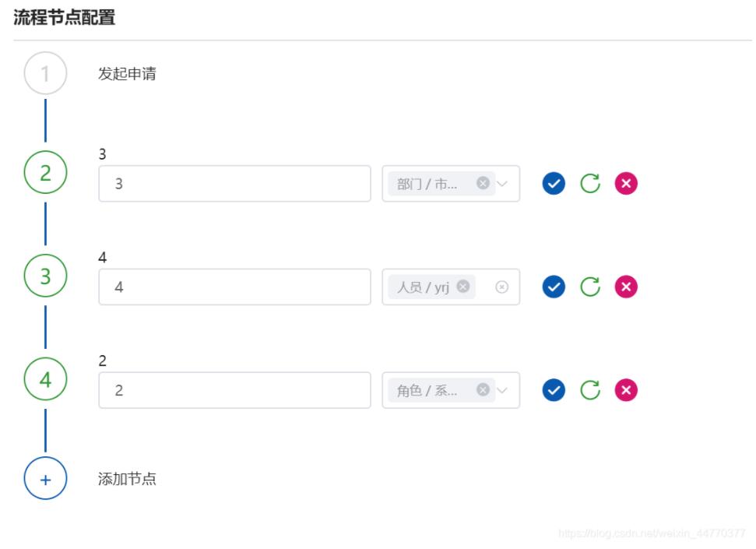This screenshot has width=756, height=549.
Task: Clear all selections in 人员 selector
Action: coord(502,287)
